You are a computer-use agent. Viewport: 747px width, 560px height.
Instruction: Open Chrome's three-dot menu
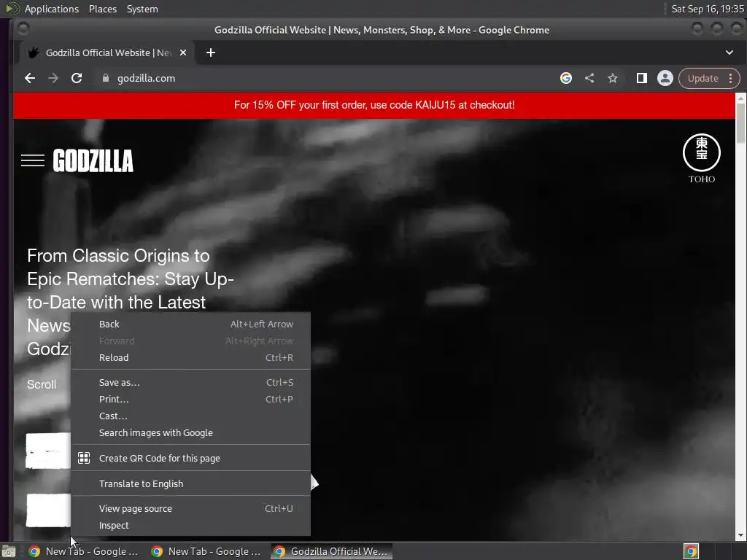(730, 78)
